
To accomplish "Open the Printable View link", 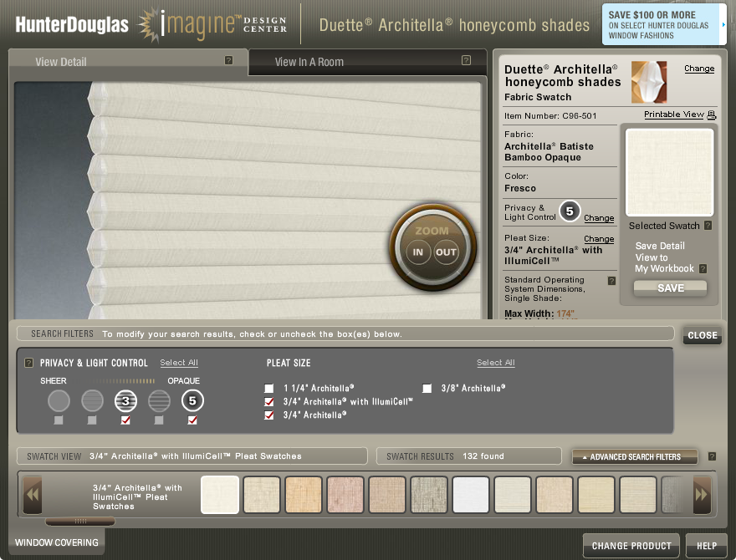I will [673, 115].
